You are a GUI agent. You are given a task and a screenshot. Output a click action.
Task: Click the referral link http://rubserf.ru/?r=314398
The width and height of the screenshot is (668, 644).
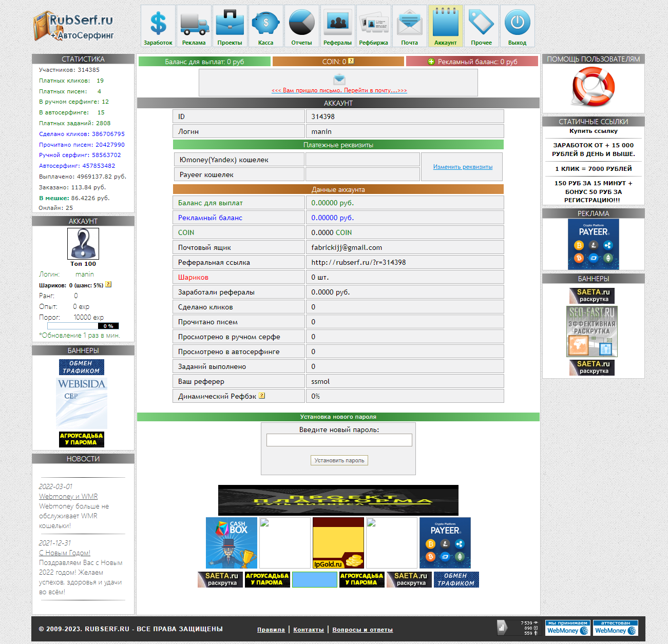tap(358, 262)
